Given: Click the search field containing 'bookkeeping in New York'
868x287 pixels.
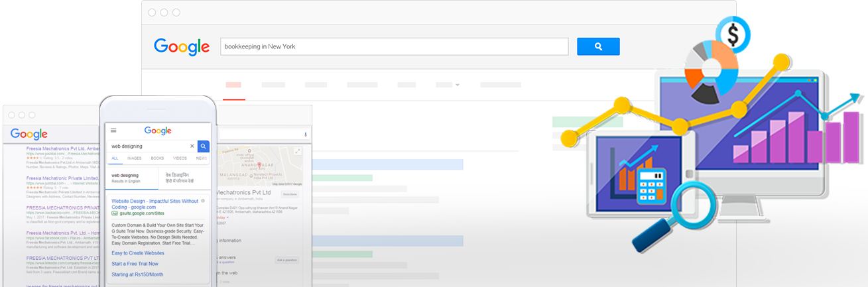Looking at the screenshot, I should tap(395, 46).
